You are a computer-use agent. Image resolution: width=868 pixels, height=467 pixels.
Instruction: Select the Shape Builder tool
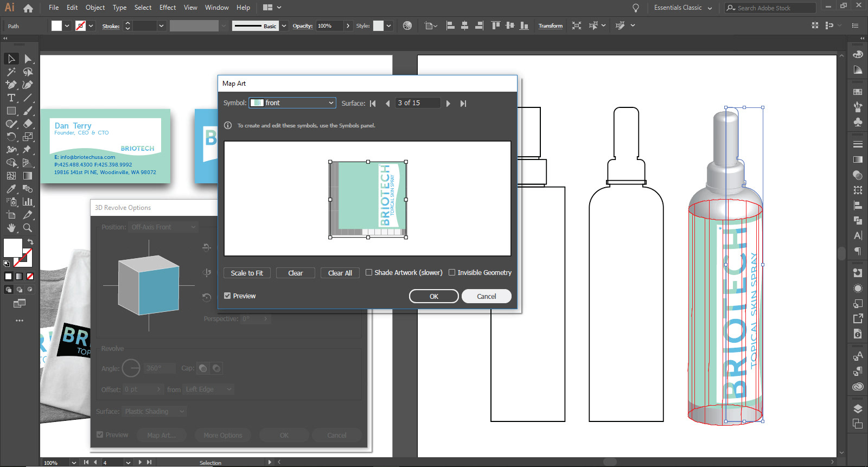coord(11,163)
